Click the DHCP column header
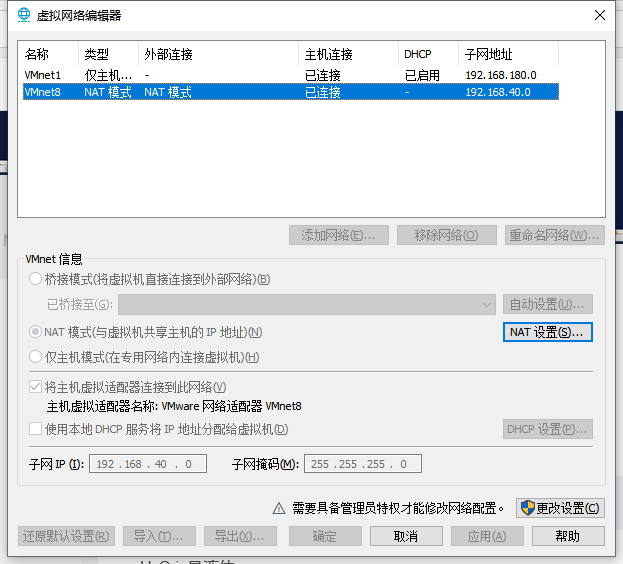 [428, 54]
